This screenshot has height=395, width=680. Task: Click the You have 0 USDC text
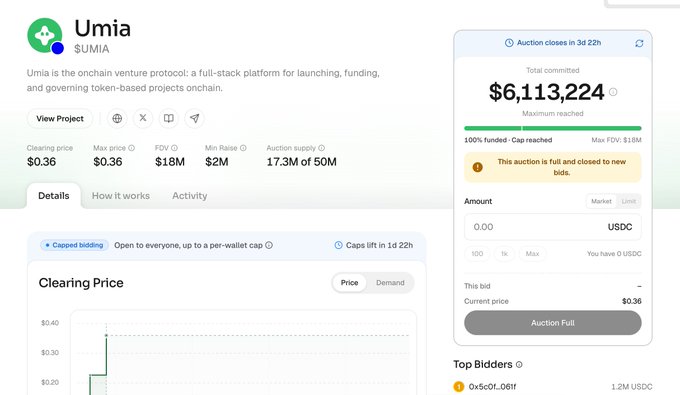point(614,254)
